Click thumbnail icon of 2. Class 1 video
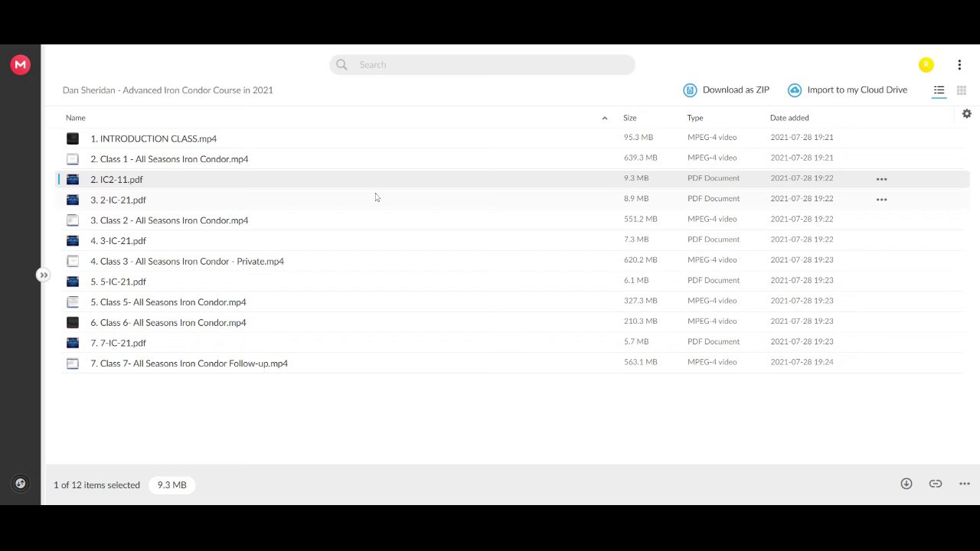Screen dimensions: 980x551 pos(73,159)
